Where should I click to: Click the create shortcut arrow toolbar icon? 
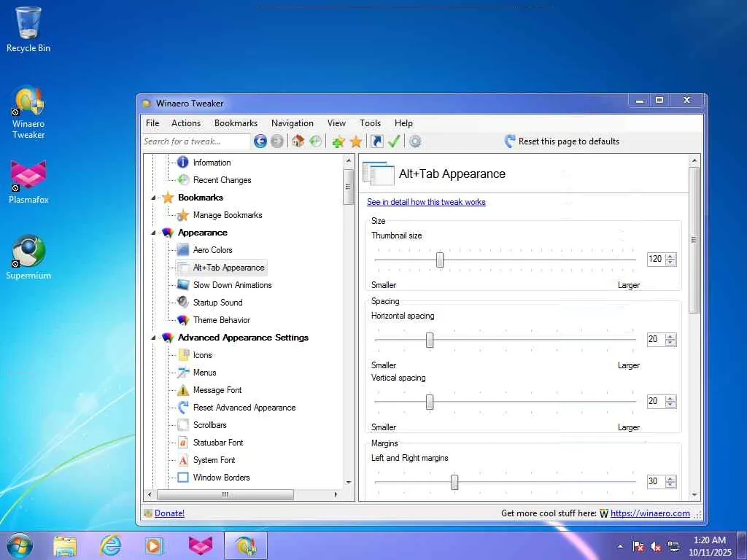click(x=377, y=141)
